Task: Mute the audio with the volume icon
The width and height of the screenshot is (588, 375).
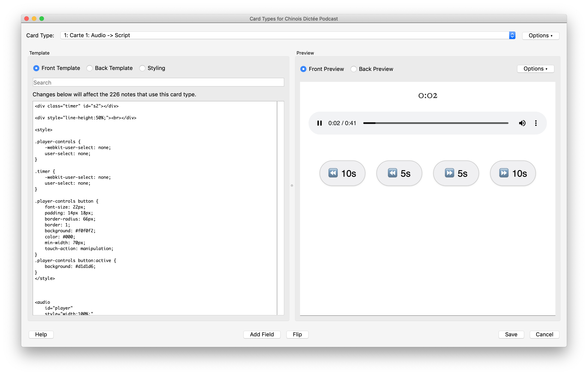Action: click(x=522, y=123)
